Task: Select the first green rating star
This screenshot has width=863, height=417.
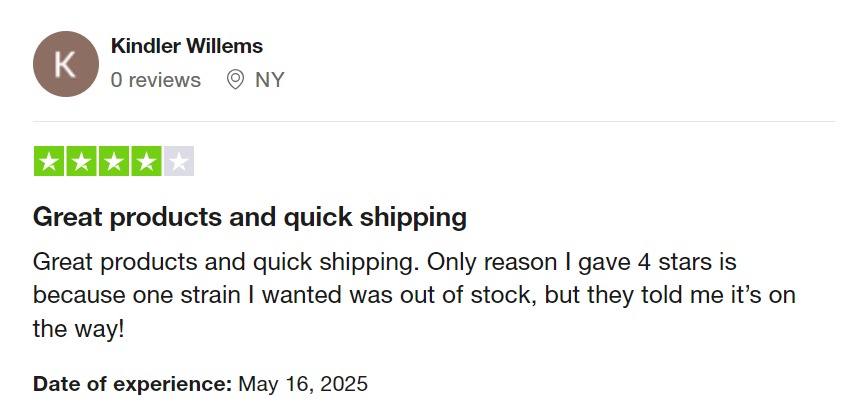Action: [50, 161]
